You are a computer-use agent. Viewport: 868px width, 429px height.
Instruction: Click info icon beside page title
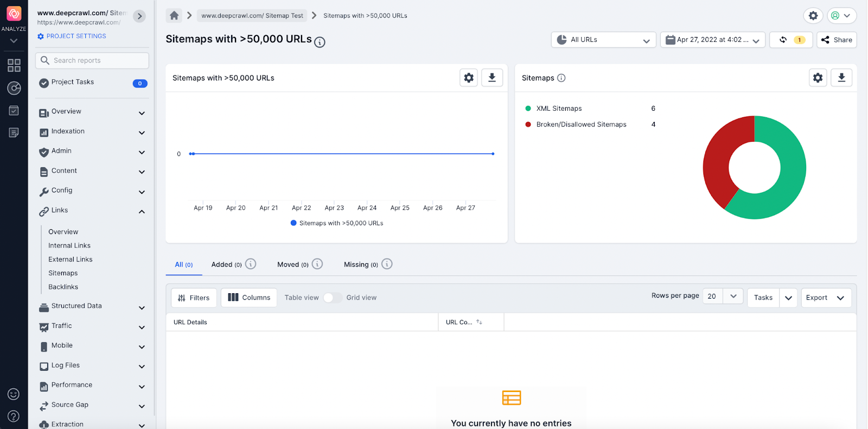[x=320, y=42]
